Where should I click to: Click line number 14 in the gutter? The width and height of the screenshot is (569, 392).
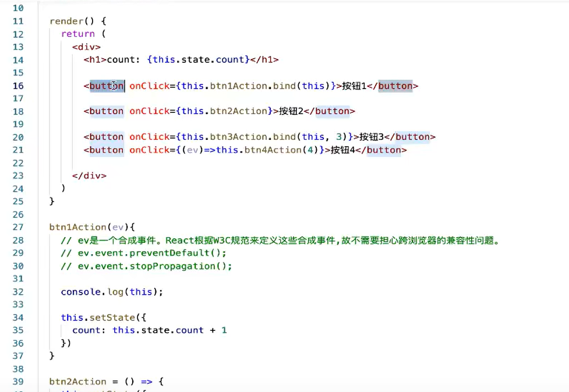18,59
